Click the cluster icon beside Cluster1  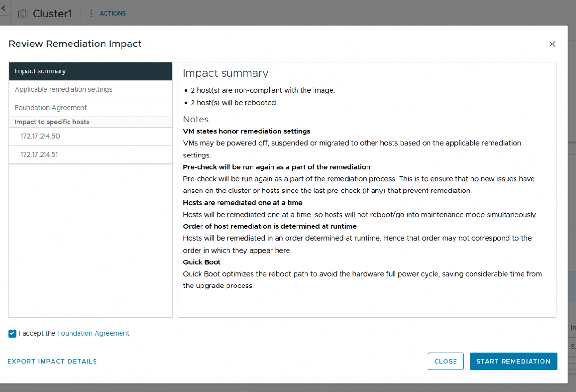point(23,14)
